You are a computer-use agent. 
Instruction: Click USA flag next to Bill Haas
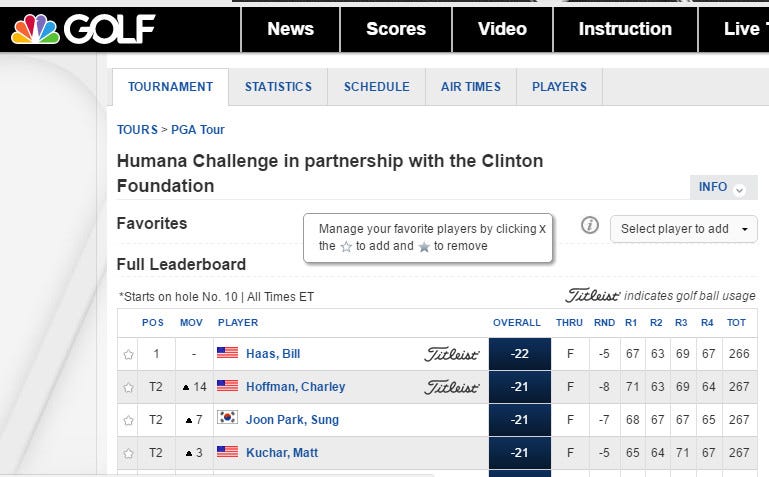228,352
